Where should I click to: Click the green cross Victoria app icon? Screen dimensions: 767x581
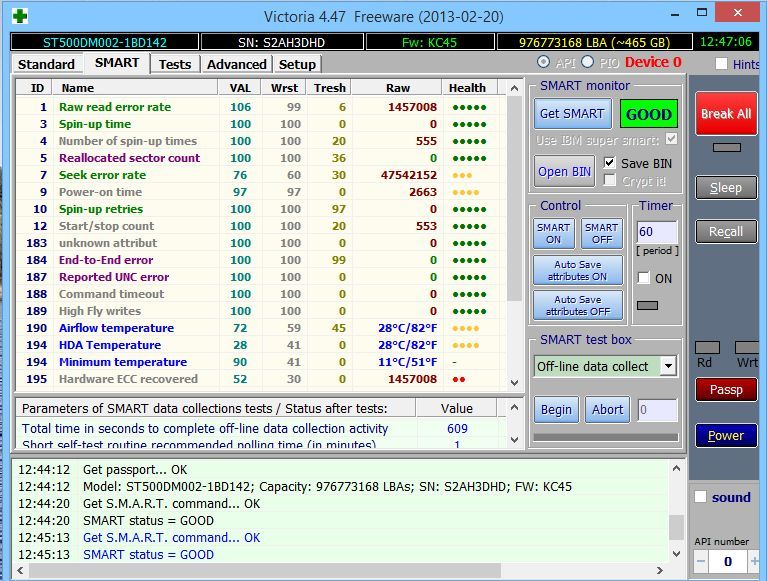(20, 16)
